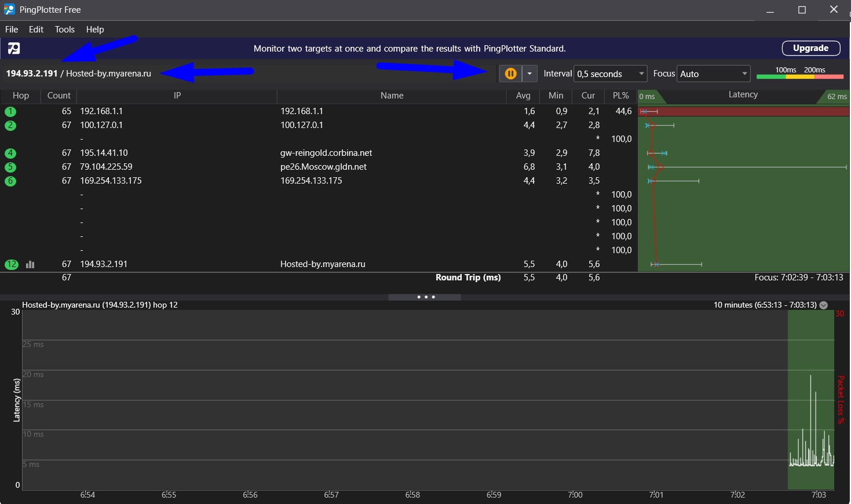Click the IP cell 195.14.41.10
Image resolution: width=851 pixels, height=504 pixels.
click(104, 153)
